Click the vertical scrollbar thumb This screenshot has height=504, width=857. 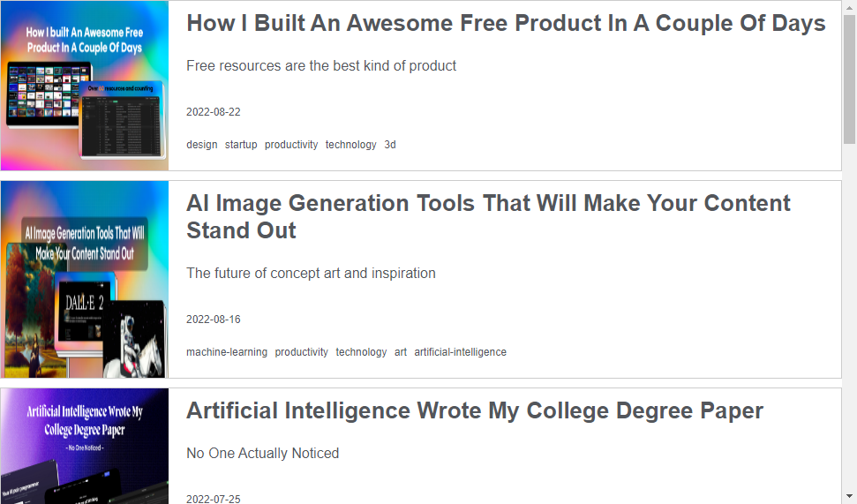pyautogui.click(x=849, y=79)
